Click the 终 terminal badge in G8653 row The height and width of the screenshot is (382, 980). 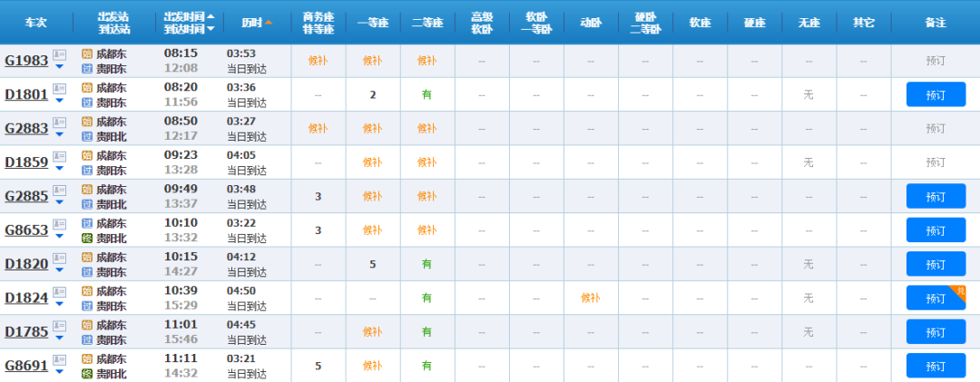(87, 239)
